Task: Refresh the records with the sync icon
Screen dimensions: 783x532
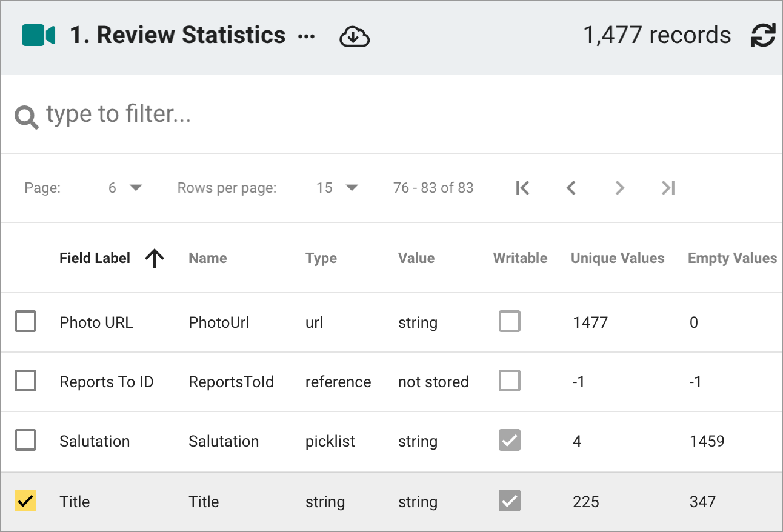Action: (x=763, y=36)
